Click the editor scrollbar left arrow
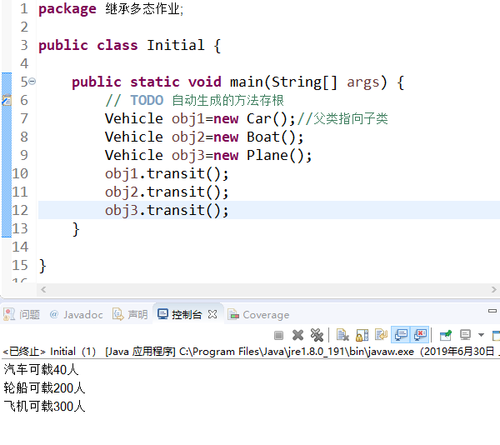Viewport: 500px width, 445px height. (43, 290)
